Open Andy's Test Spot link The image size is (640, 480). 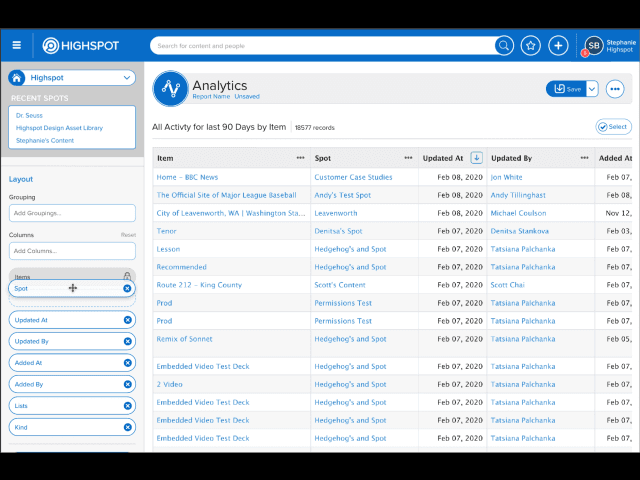(x=342, y=195)
